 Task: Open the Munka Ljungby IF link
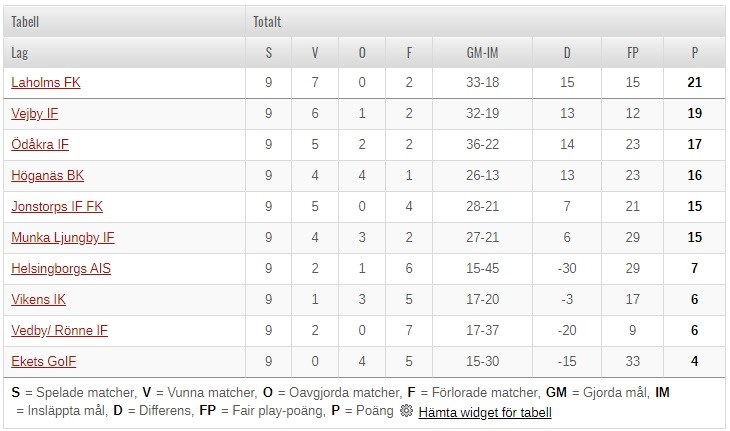63,238
